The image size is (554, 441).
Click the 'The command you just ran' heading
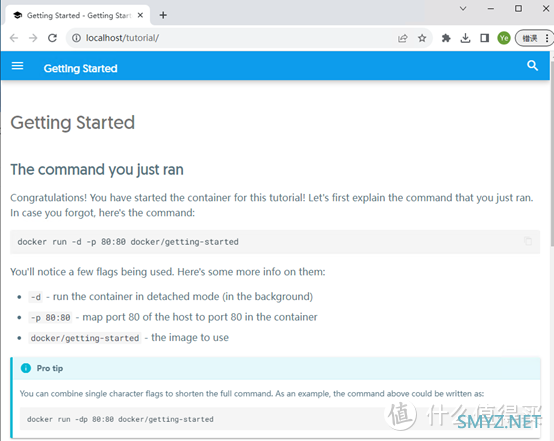point(97,170)
